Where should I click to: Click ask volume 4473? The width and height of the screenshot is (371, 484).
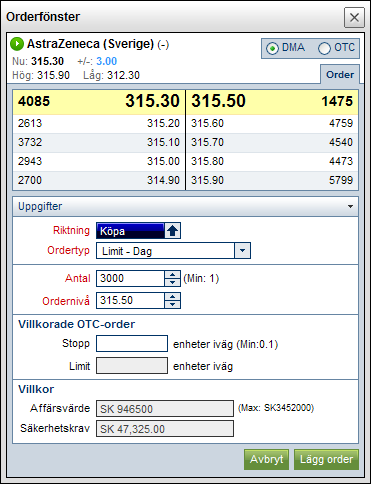click(341, 161)
